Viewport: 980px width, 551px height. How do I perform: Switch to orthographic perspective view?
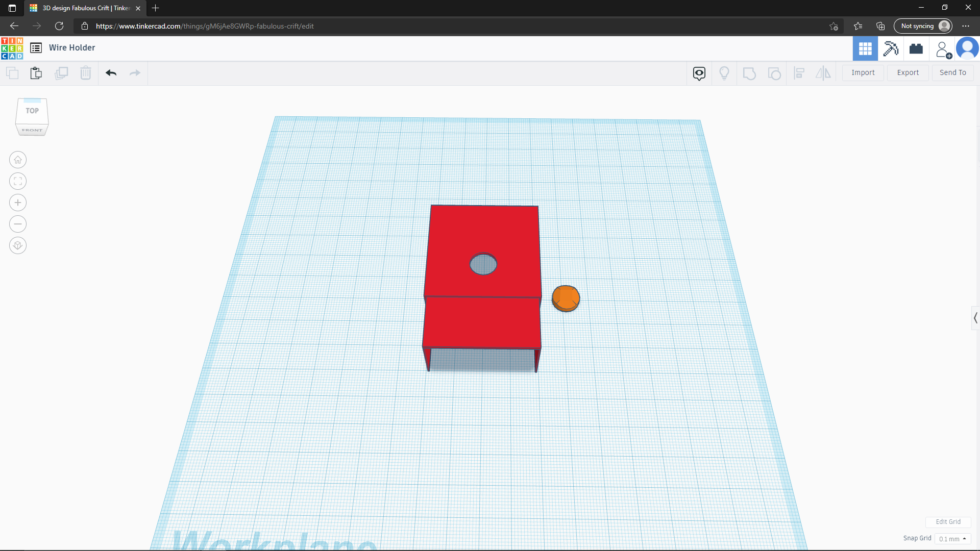(x=18, y=246)
